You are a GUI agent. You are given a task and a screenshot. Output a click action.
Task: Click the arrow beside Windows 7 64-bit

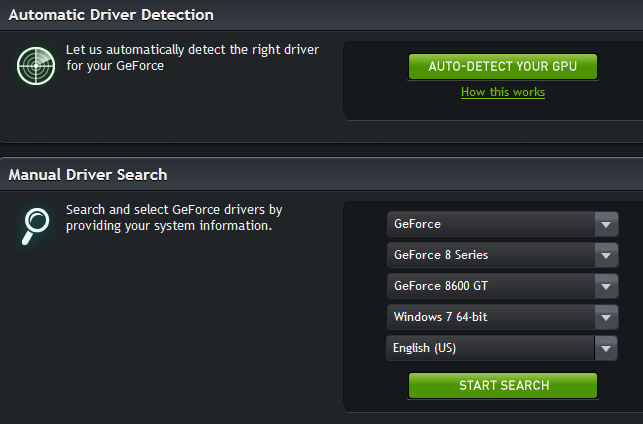tap(606, 317)
